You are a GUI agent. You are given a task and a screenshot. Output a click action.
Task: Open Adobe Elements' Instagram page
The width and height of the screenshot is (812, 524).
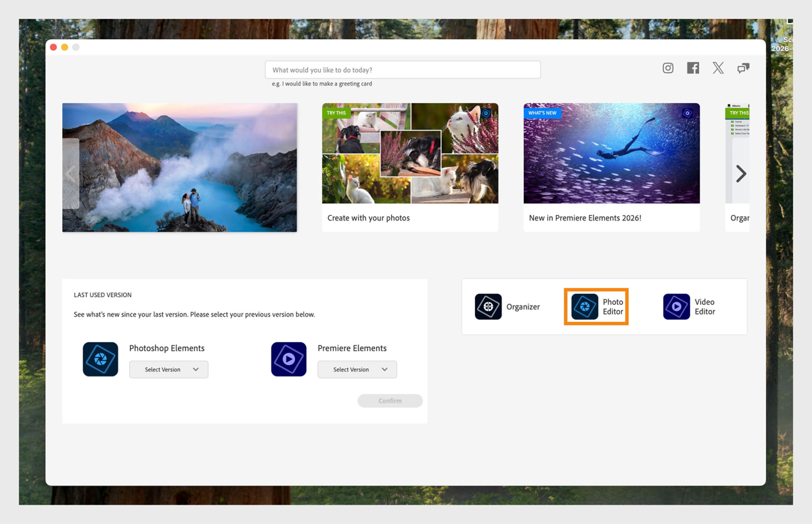coord(668,68)
